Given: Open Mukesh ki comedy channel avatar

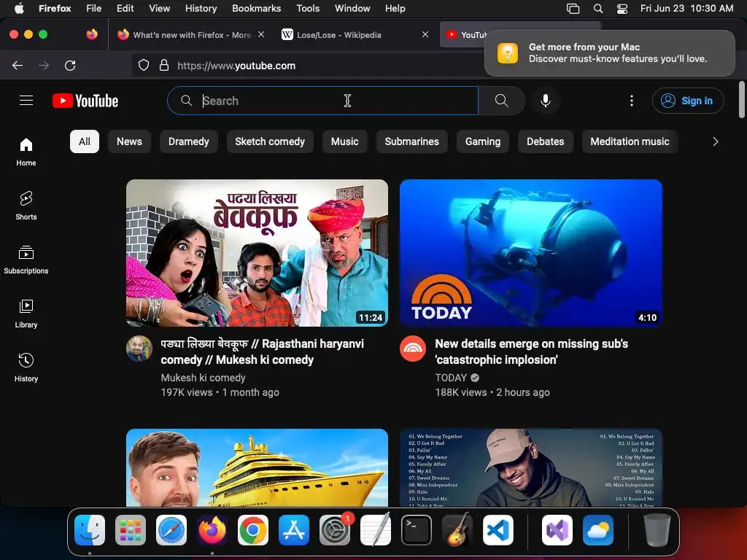Looking at the screenshot, I should pyautogui.click(x=139, y=348).
